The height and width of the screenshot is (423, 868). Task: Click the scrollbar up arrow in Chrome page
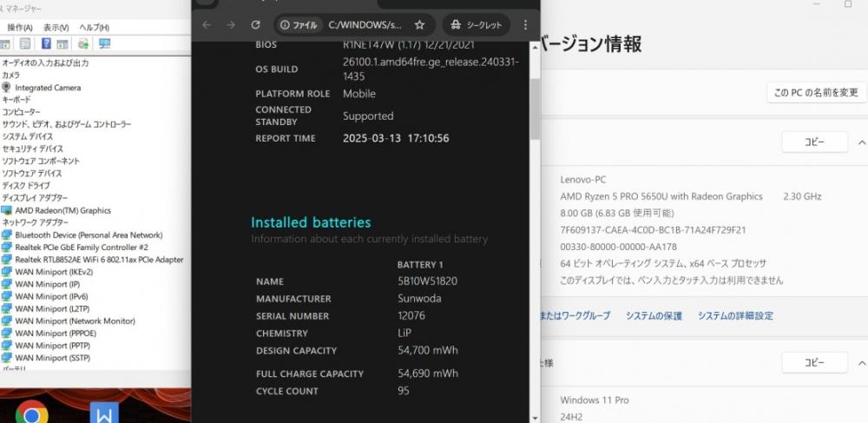point(535,47)
